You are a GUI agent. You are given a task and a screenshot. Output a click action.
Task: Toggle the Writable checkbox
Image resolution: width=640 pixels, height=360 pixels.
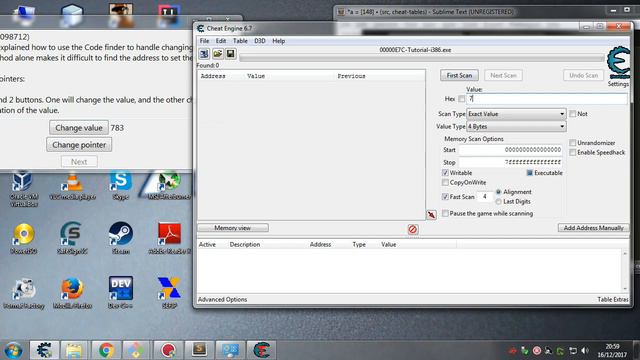pyautogui.click(x=445, y=173)
